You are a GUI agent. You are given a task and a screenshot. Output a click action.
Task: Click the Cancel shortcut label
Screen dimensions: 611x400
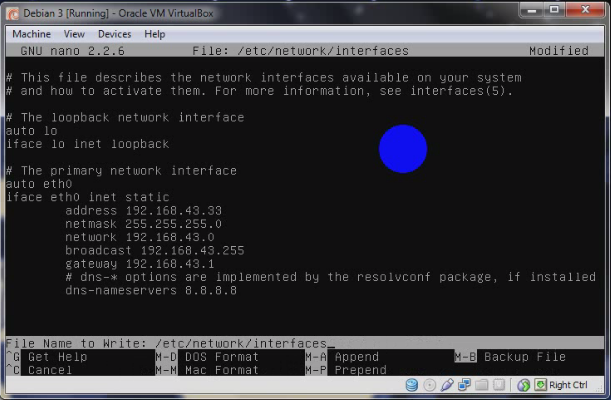point(50,370)
